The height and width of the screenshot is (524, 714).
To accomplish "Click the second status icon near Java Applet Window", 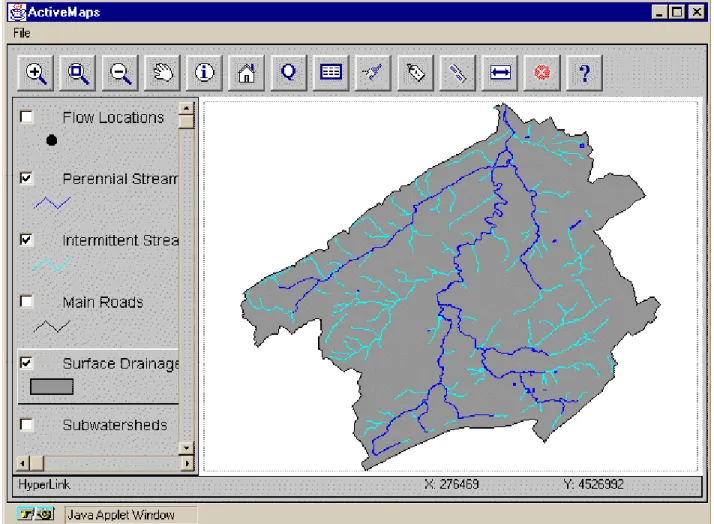I will [x=45, y=514].
